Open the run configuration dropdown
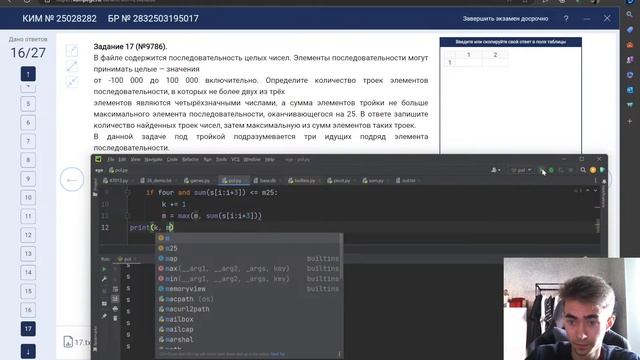Viewport: 640px width, 360px height. point(521,170)
